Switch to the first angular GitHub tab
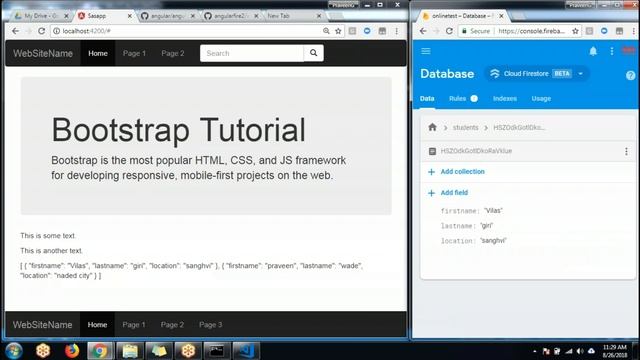This screenshot has width=640, height=360. tap(167, 16)
